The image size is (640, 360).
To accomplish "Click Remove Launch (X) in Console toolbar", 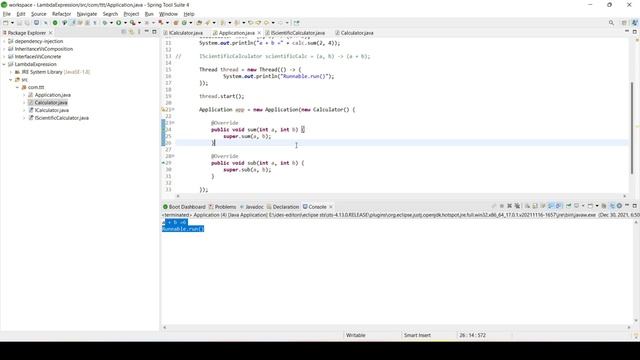I will coord(509,206).
